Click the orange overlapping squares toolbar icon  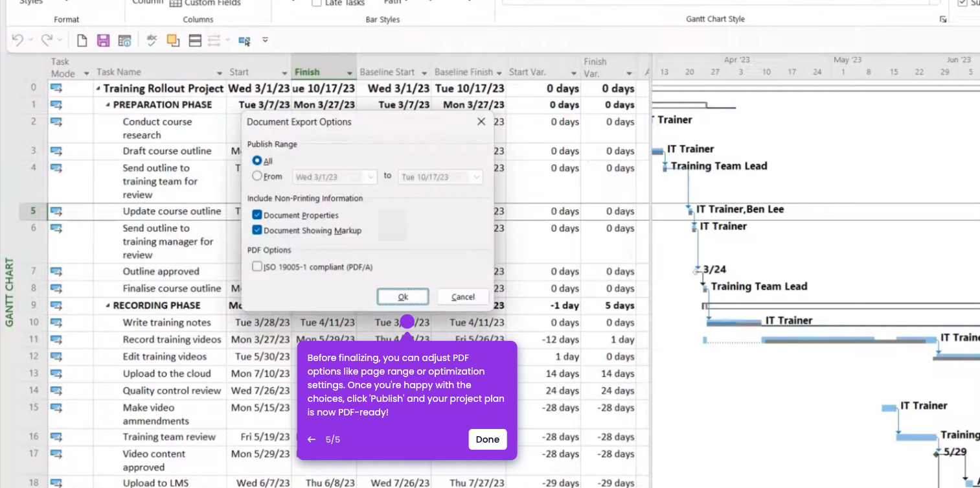173,41
